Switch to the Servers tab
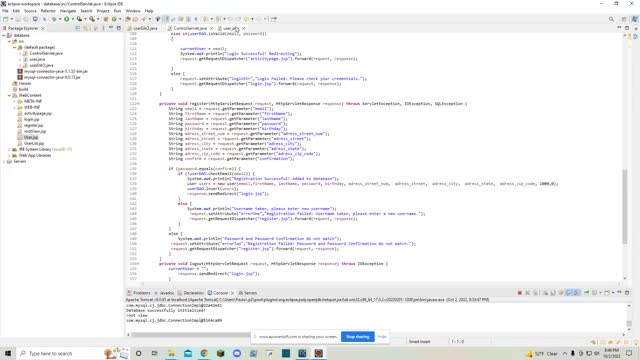The width and height of the screenshot is (640, 360). [248, 293]
